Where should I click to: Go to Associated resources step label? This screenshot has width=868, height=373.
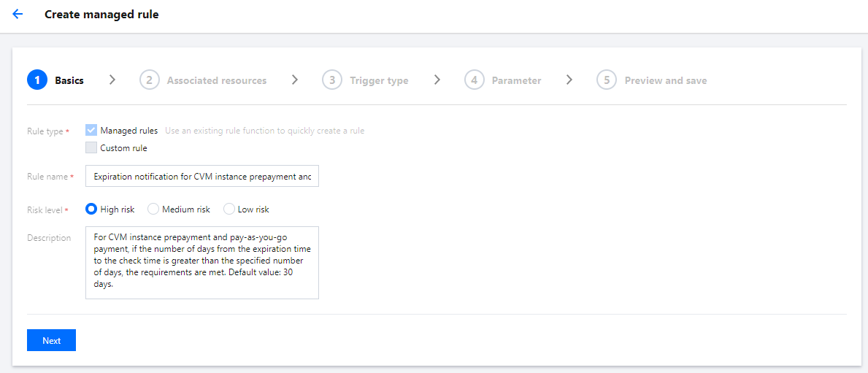(x=217, y=81)
